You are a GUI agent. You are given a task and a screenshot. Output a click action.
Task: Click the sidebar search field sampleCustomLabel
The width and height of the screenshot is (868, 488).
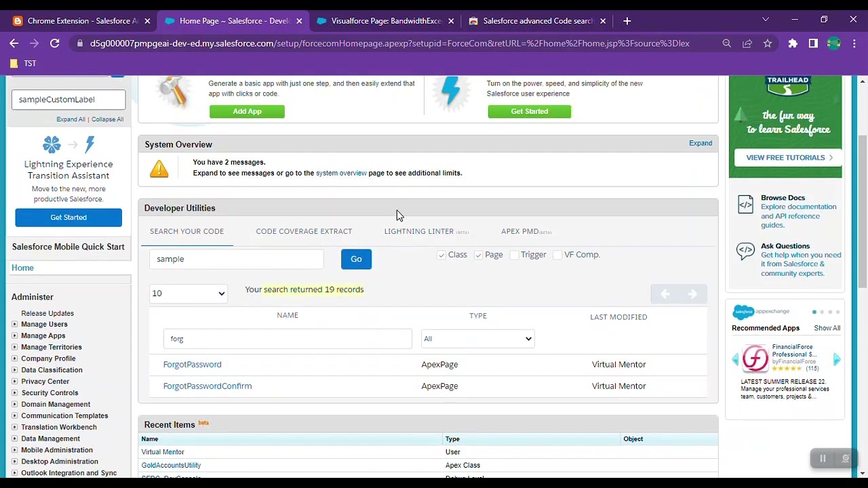pyautogui.click(x=68, y=100)
